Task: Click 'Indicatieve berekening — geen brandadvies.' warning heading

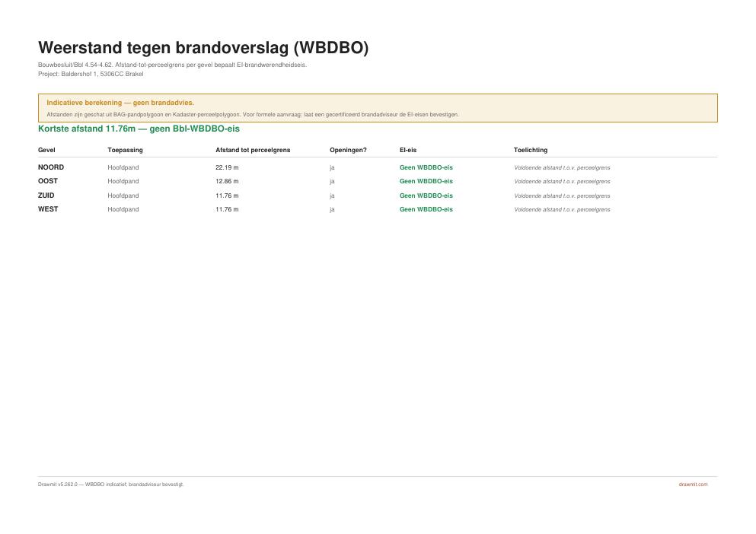Action: [x=120, y=103]
